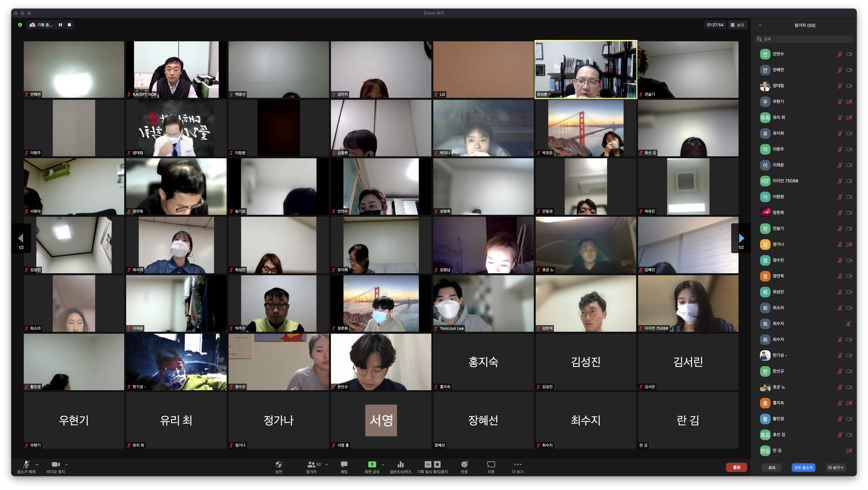Select the LG video tile
The width and height of the screenshot is (868, 490).
point(483,69)
